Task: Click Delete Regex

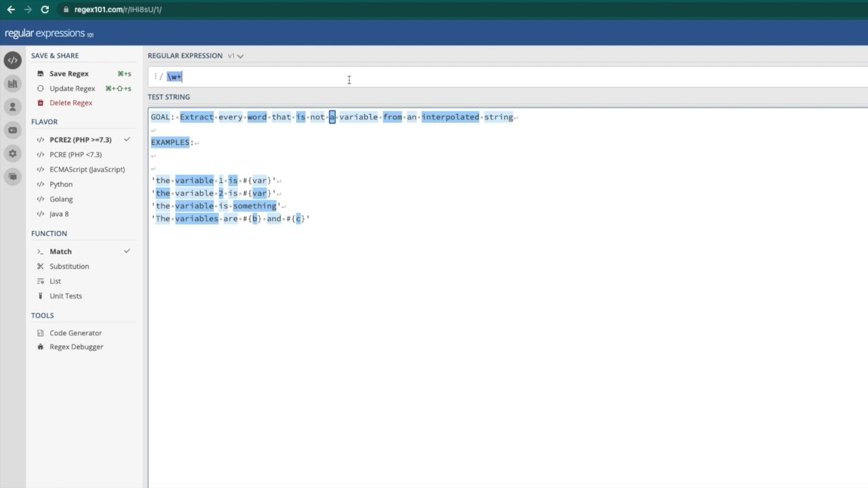Action: (x=71, y=103)
